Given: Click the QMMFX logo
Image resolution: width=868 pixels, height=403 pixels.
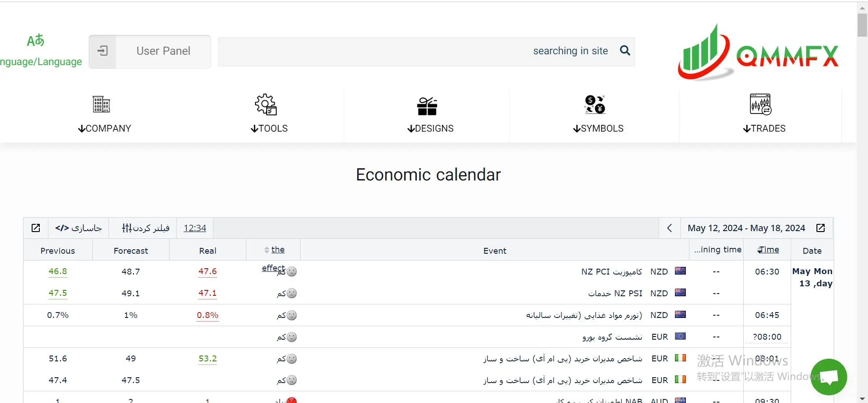Looking at the screenshot, I should (x=758, y=53).
